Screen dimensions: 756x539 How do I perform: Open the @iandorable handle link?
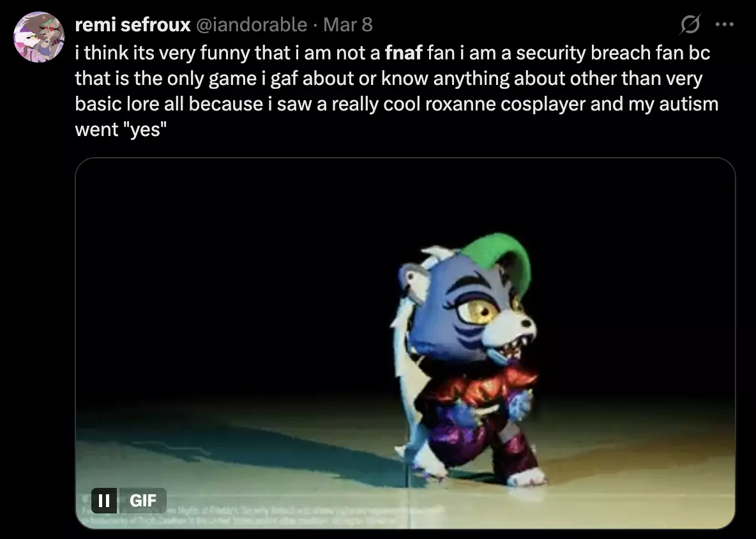click(251, 25)
